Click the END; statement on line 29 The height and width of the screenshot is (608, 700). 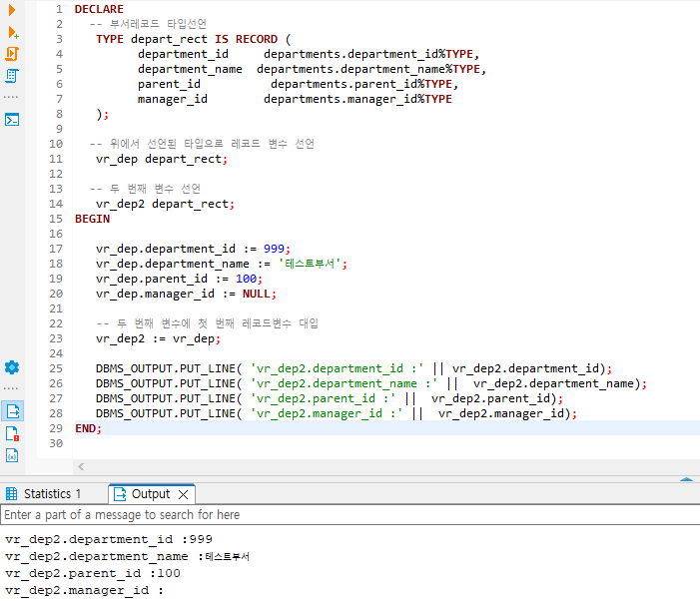(x=89, y=428)
